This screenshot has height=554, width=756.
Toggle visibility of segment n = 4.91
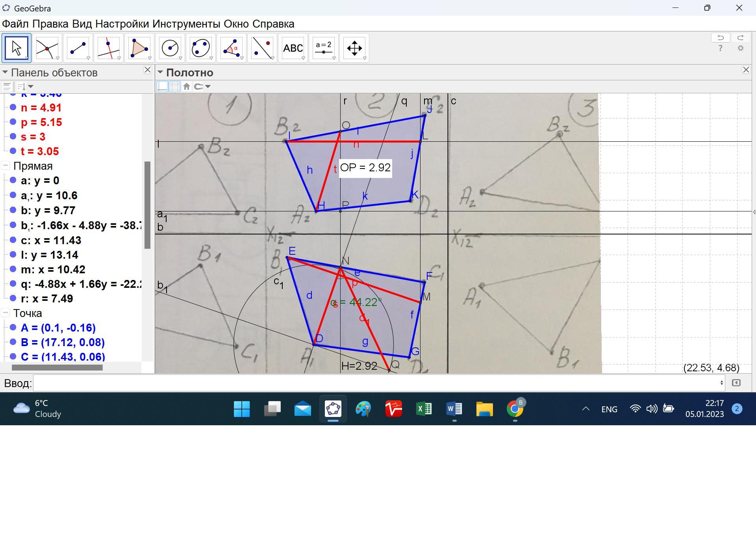coord(13,107)
